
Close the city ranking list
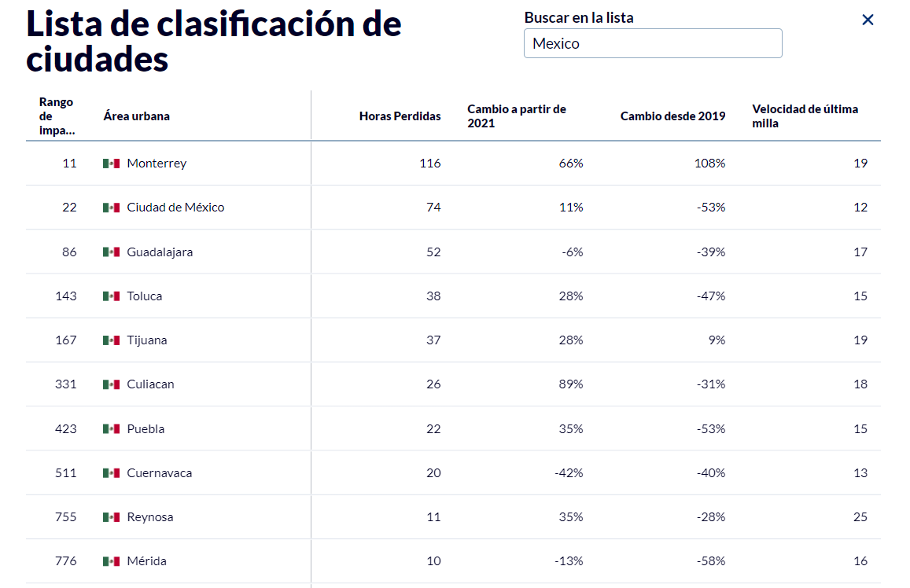point(868,20)
